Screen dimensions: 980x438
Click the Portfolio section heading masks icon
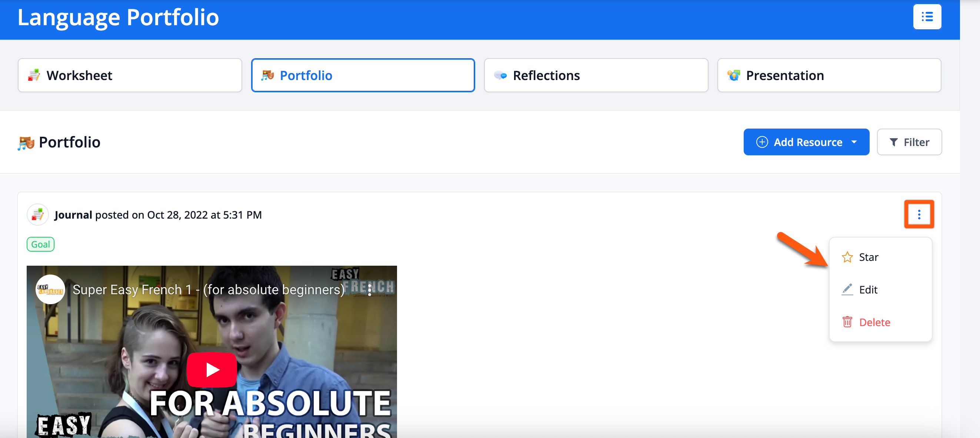click(26, 143)
